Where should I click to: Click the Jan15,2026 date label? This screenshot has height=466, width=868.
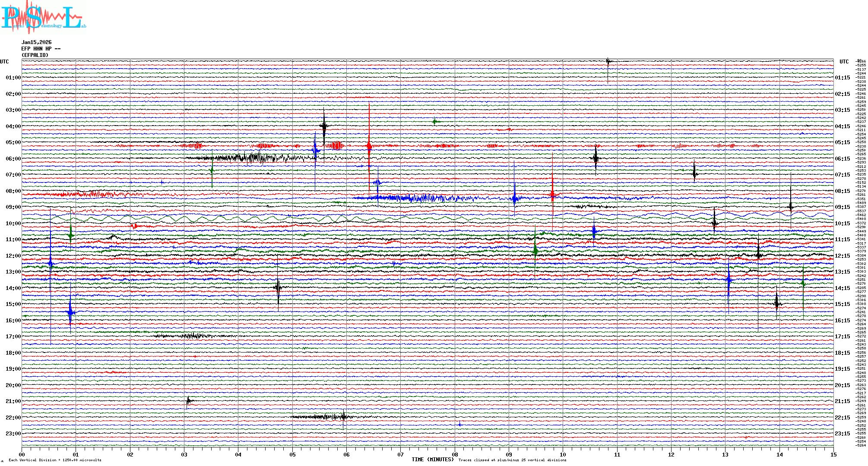tap(36, 42)
